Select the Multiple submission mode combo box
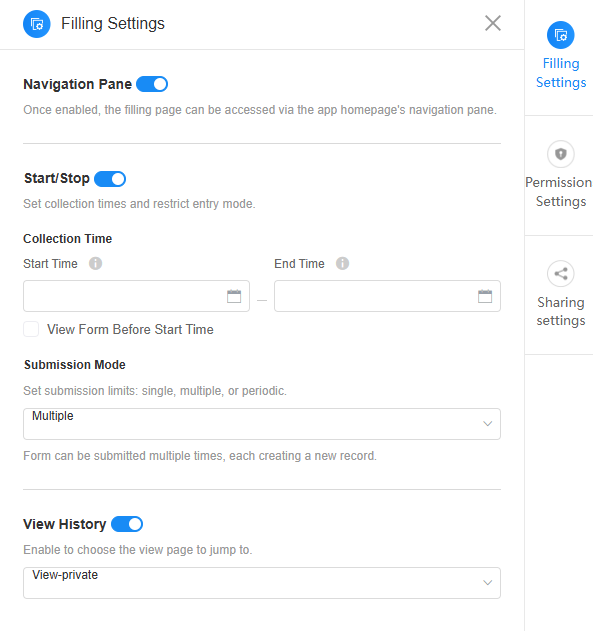The width and height of the screenshot is (593, 631). point(262,424)
